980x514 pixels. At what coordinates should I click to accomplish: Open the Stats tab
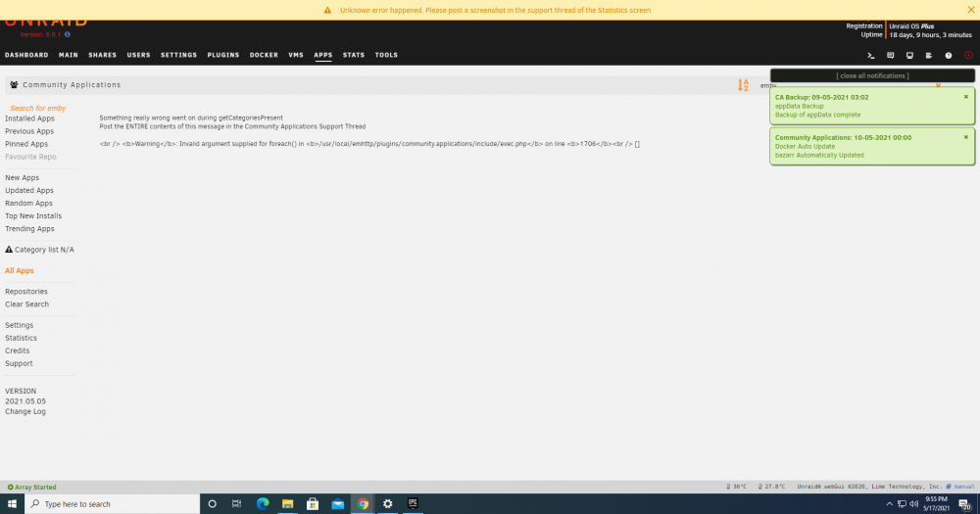click(x=354, y=55)
